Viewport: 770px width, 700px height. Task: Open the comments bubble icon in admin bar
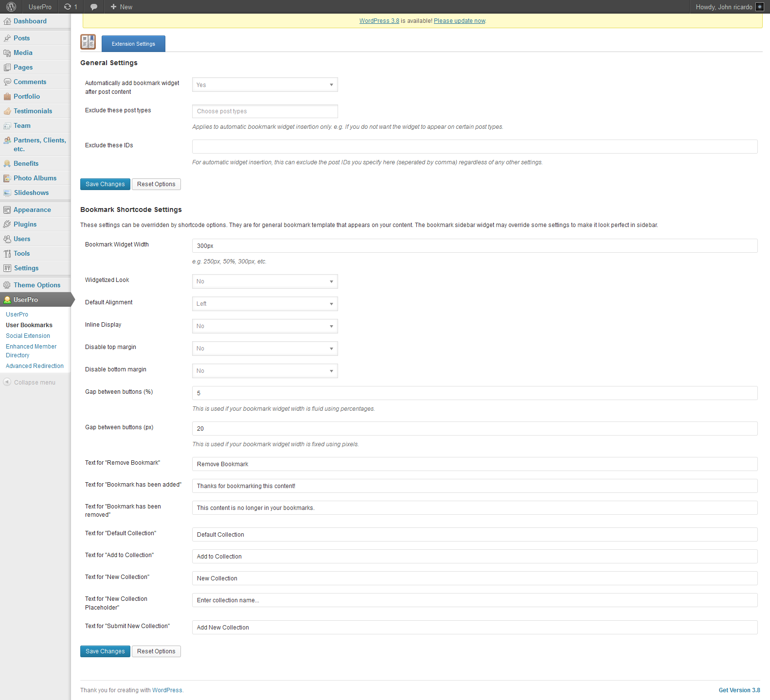pyautogui.click(x=94, y=7)
